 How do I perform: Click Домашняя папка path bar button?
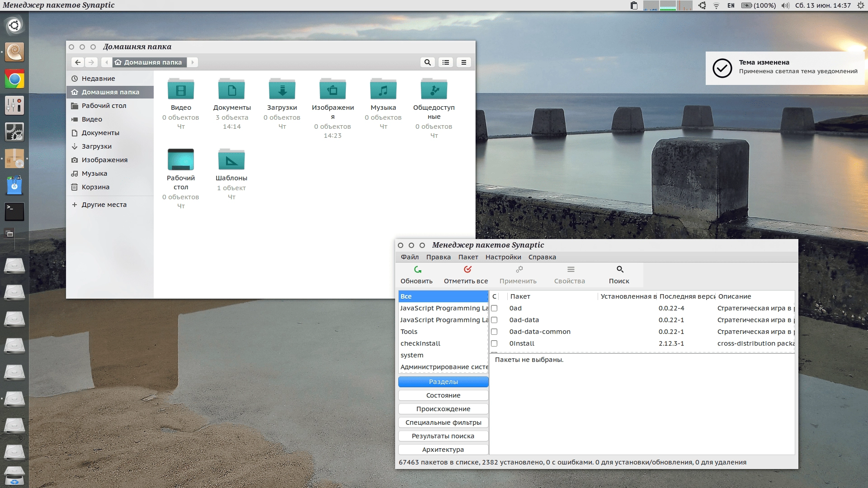click(x=149, y=62)
